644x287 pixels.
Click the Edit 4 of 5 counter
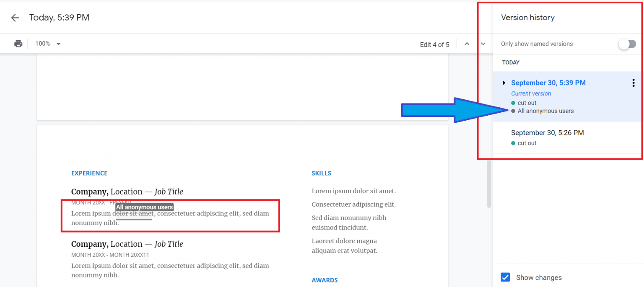(434, 44)
